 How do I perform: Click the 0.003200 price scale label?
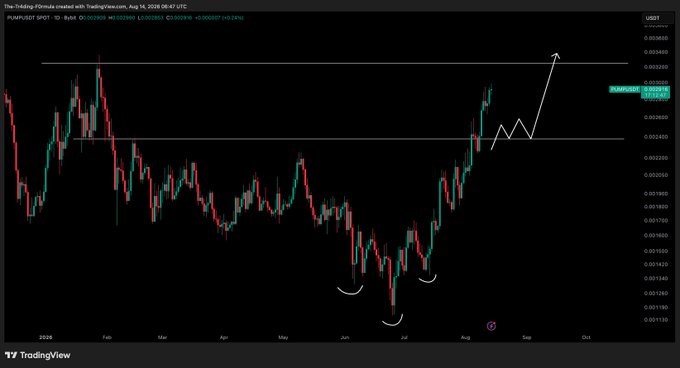656,67
